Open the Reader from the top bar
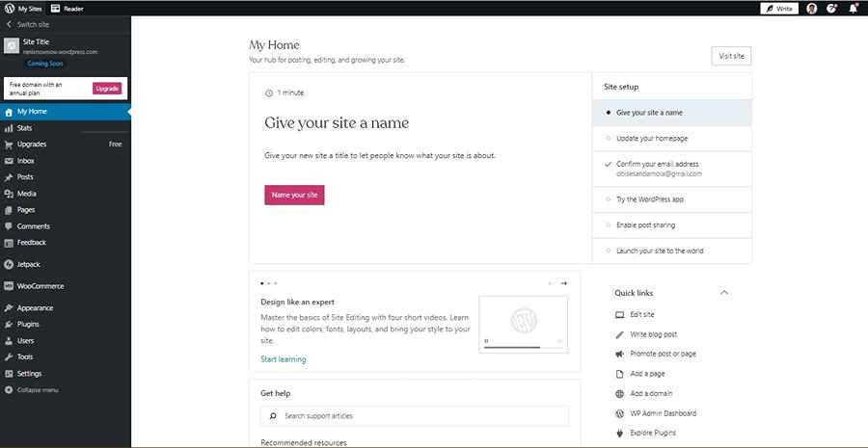This screenshot has height=448, width=868. (x=67, y=9)
